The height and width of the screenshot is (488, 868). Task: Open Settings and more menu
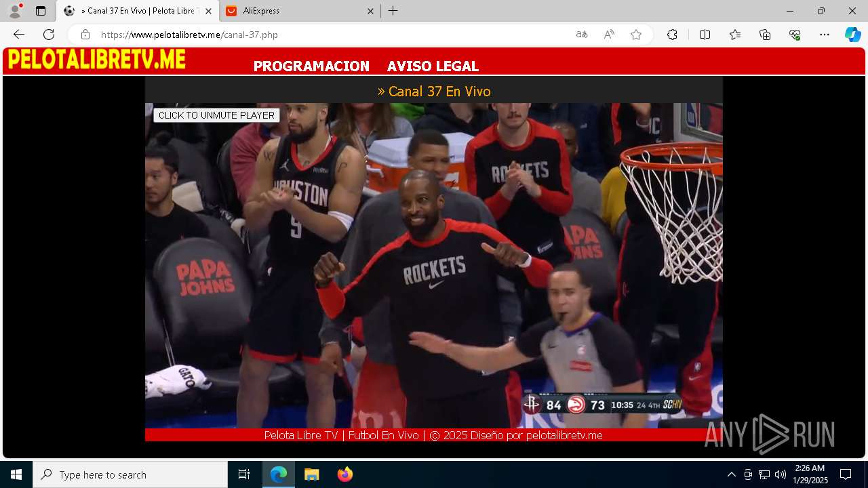[x=825, y=35]
